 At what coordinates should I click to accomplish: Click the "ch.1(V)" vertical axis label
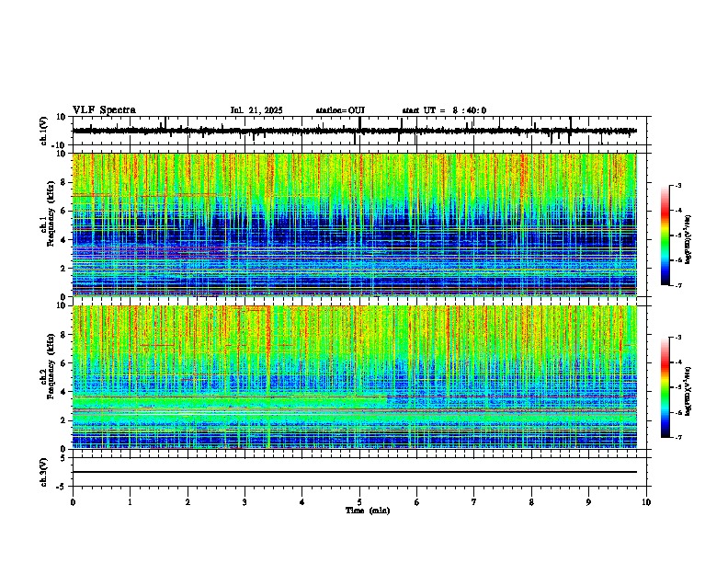coord(44,131)
